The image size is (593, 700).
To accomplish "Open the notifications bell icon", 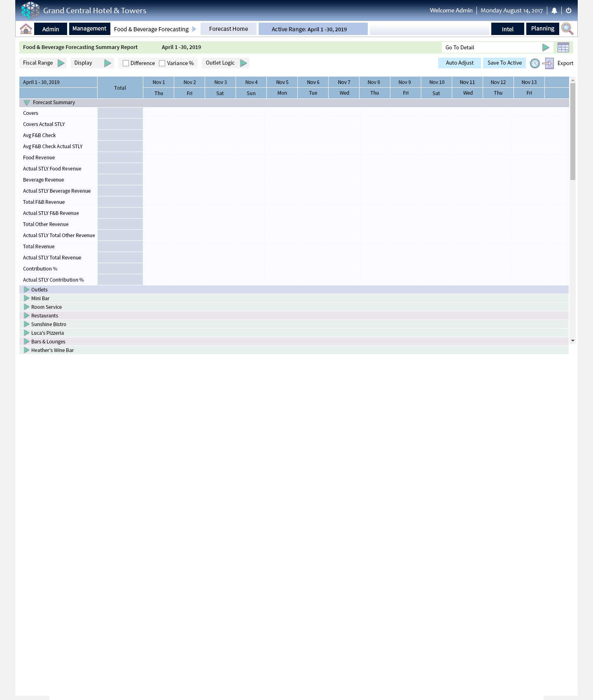I will 554,11.
